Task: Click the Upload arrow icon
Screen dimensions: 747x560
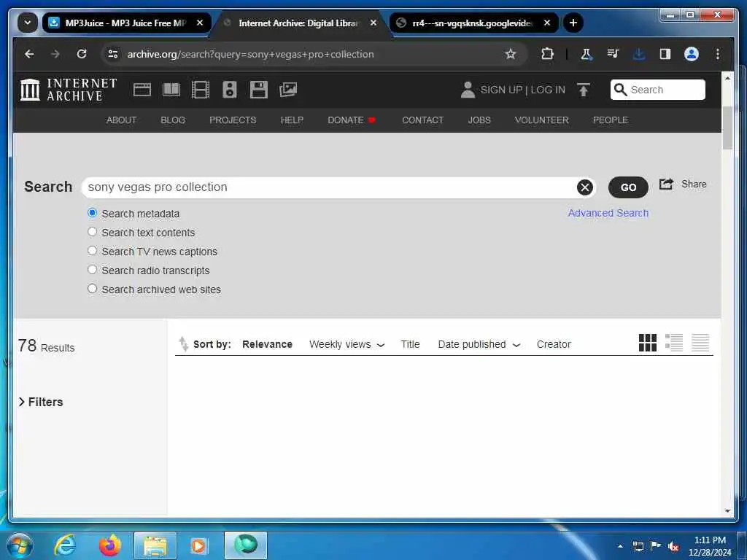Action: pyautogui.click(x=583, y=90)
